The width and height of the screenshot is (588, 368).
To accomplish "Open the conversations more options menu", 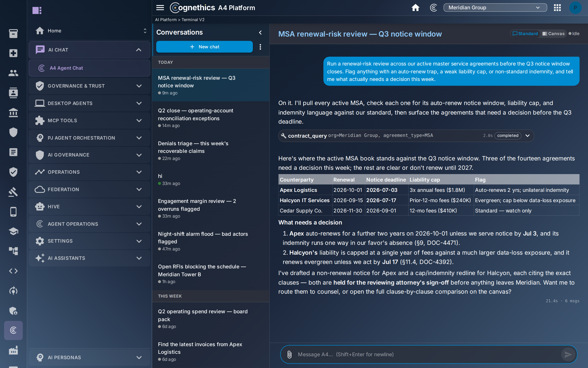I will [260, 47].
